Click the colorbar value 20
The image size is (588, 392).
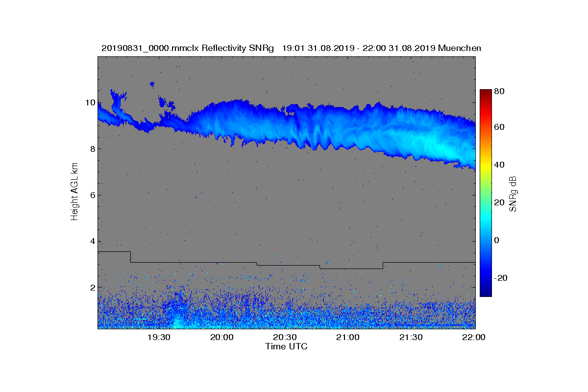(500, 203)
